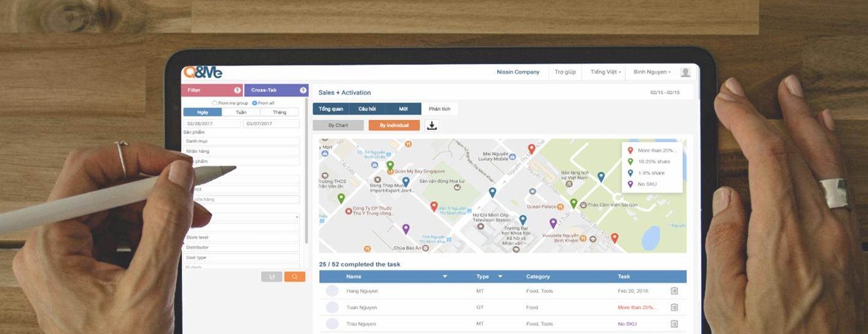
Task: Click the Q&Me logo
Action: coord(203,73)
